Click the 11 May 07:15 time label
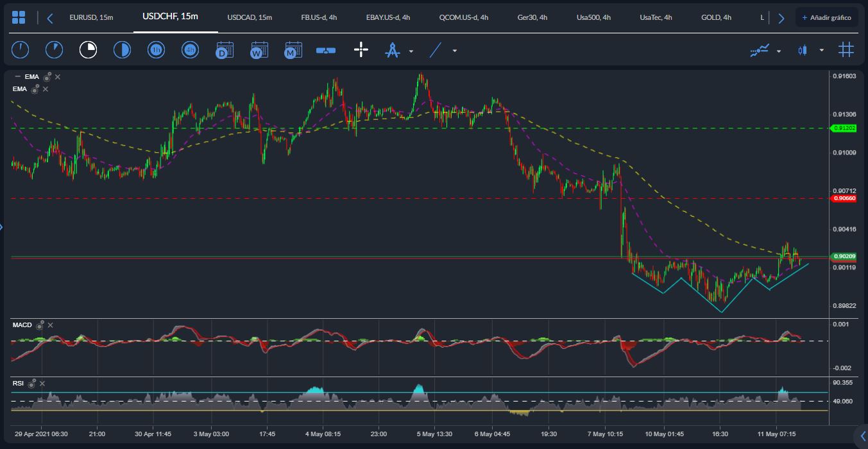The height and width of the screenshot is (449, 868). coord(777,434)
